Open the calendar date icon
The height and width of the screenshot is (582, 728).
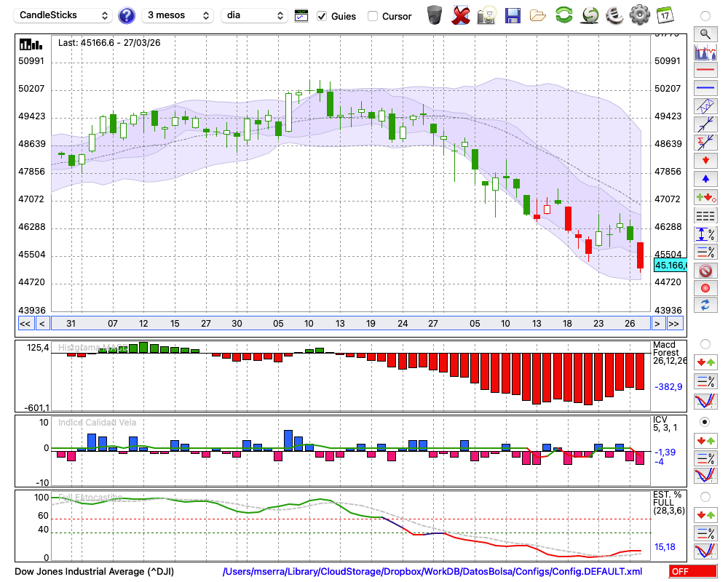pyautogui.click(x=664, y=15)
